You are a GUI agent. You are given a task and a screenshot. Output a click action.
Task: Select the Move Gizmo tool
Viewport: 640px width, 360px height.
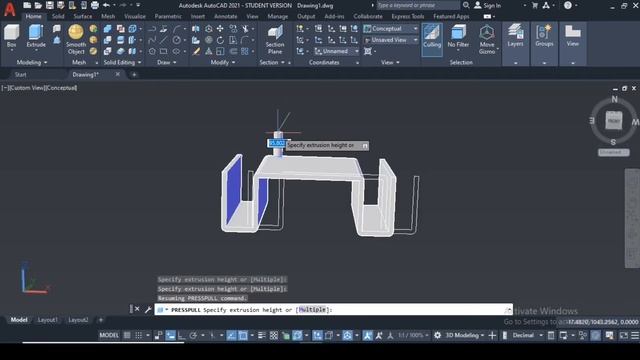[487, 39]
